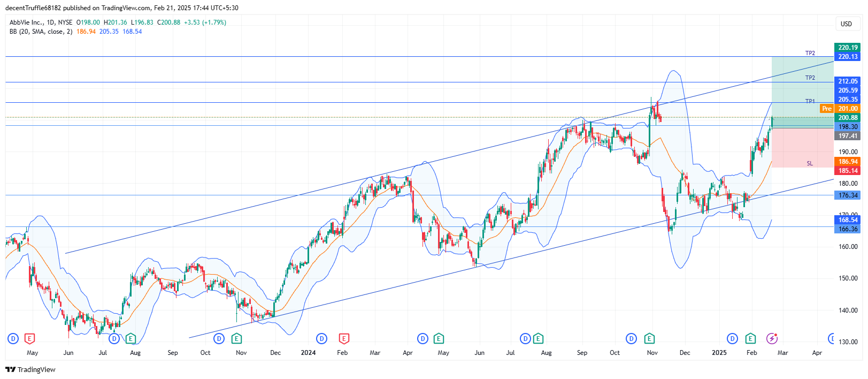Image resolution: width=868 pixels, height=379 pixels.
Task: Select the SL label in the red zone
Action: 810,163
